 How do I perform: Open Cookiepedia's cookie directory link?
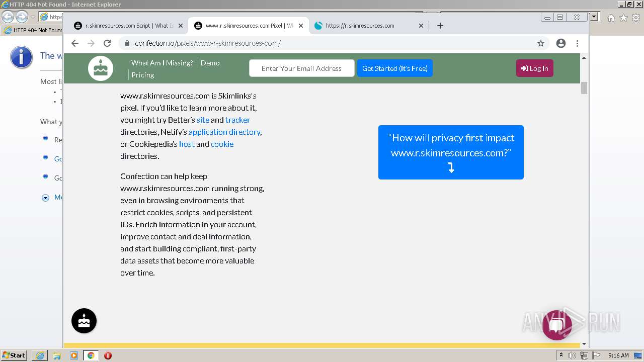pyautogui.click(x=222, y=144)
